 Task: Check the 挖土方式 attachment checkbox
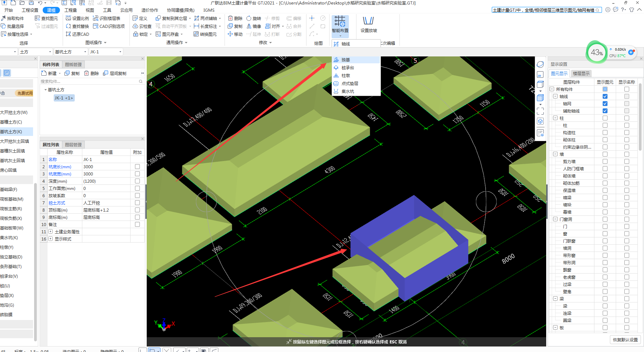[137, 203]
